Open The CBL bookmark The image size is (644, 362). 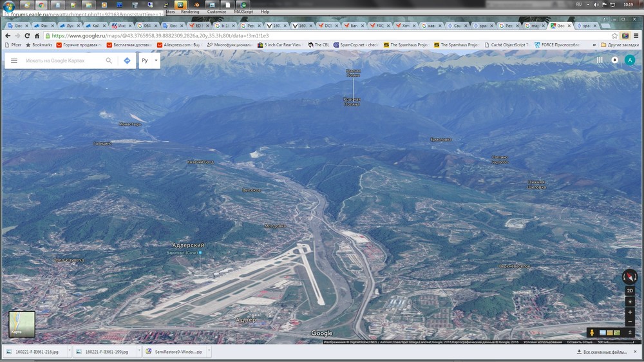pyautogui.click(x=318, y=45)
